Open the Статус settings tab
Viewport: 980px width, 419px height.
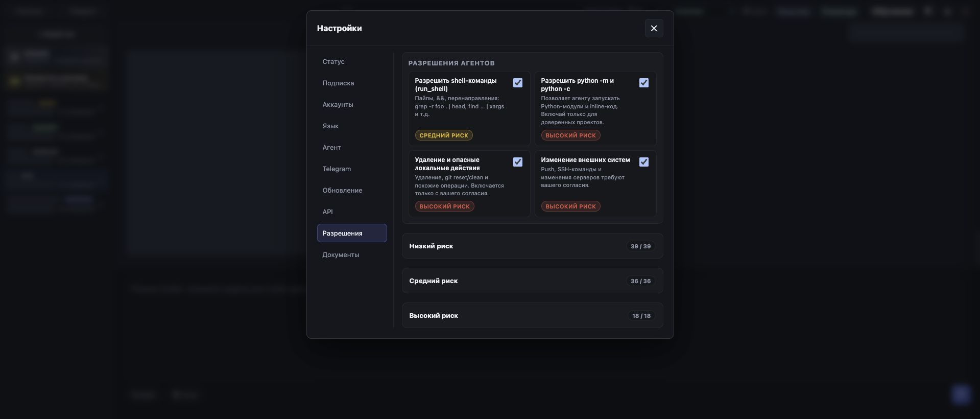point(352,61)
